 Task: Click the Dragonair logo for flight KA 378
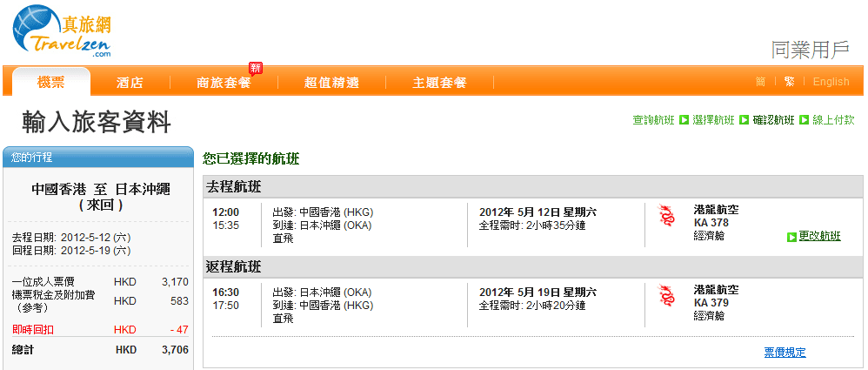667,217
